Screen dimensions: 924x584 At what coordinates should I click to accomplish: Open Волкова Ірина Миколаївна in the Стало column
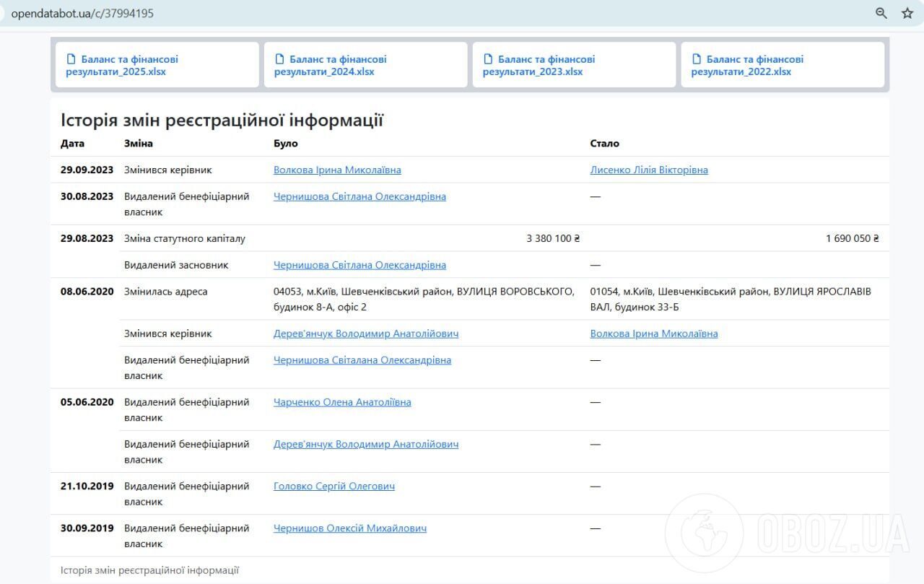654,334
